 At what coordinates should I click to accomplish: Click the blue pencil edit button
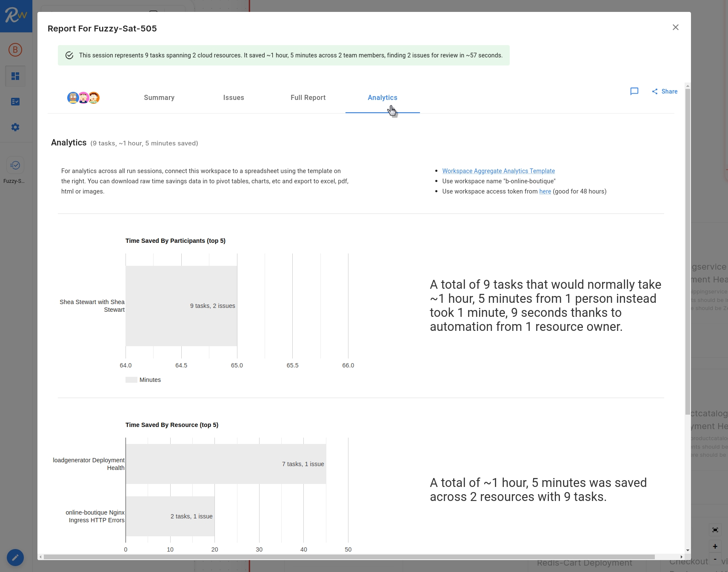pyautogui.click(x=15, y=557)
